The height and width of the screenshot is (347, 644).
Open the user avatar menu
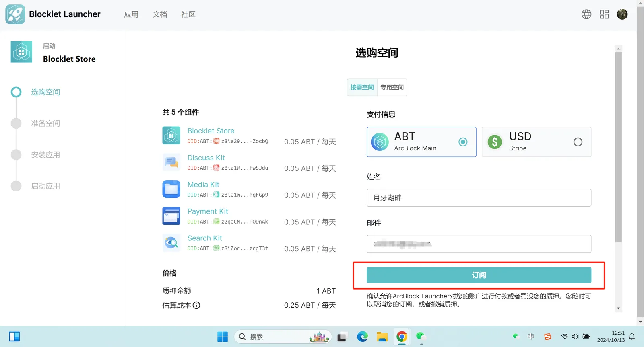click(x=622, y=14)
